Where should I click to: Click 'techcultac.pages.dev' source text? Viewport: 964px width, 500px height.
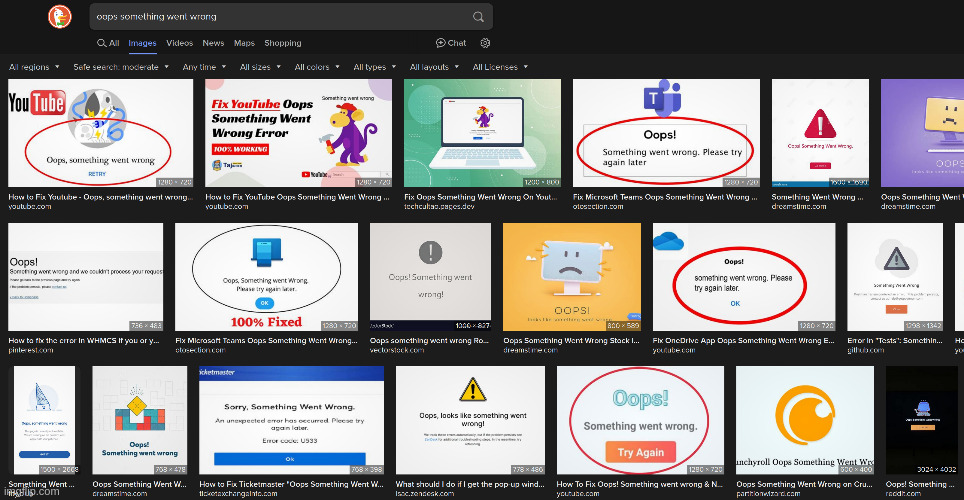point(440,207)
